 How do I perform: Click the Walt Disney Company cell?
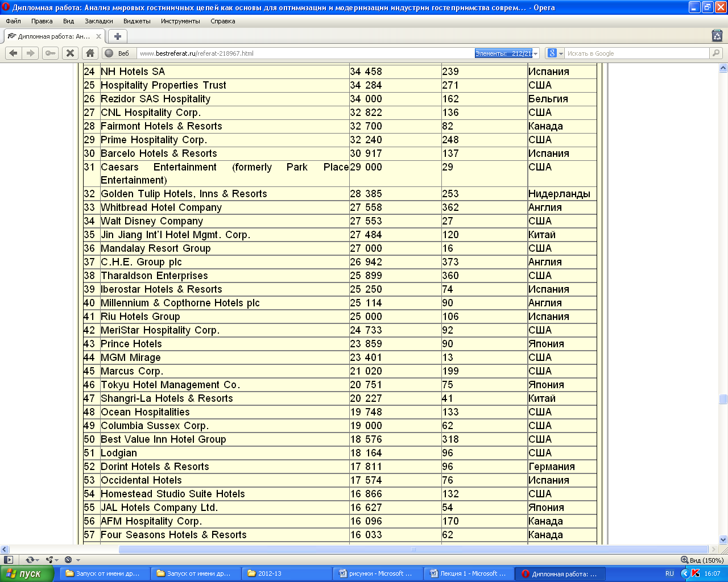[x=224, y=221]
